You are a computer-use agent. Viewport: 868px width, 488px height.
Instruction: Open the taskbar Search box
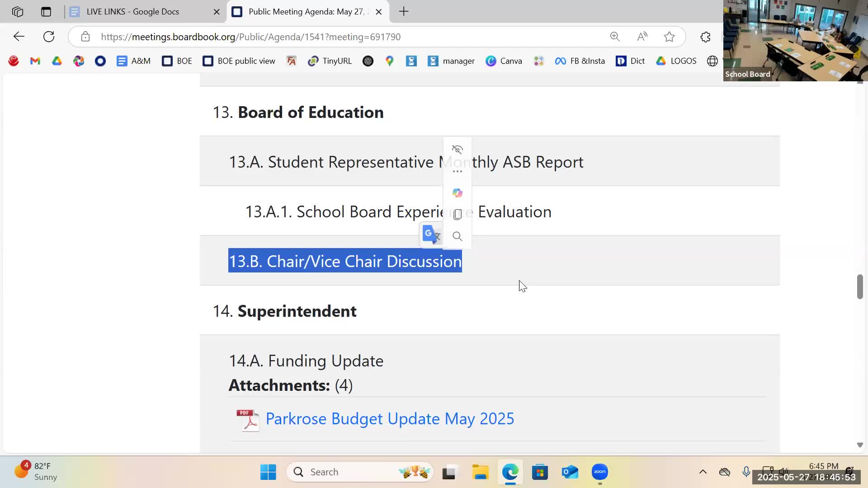(x=359, y=472)
